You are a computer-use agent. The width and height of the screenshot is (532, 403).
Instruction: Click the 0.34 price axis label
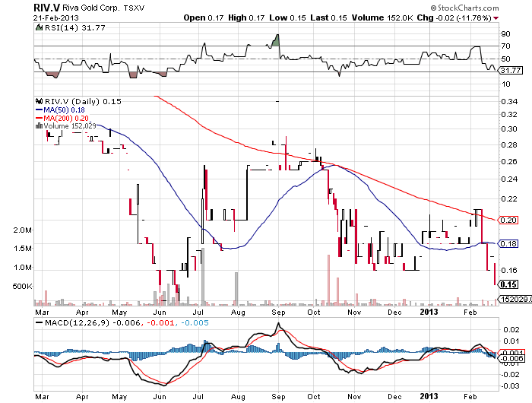(x=509, y=101)
